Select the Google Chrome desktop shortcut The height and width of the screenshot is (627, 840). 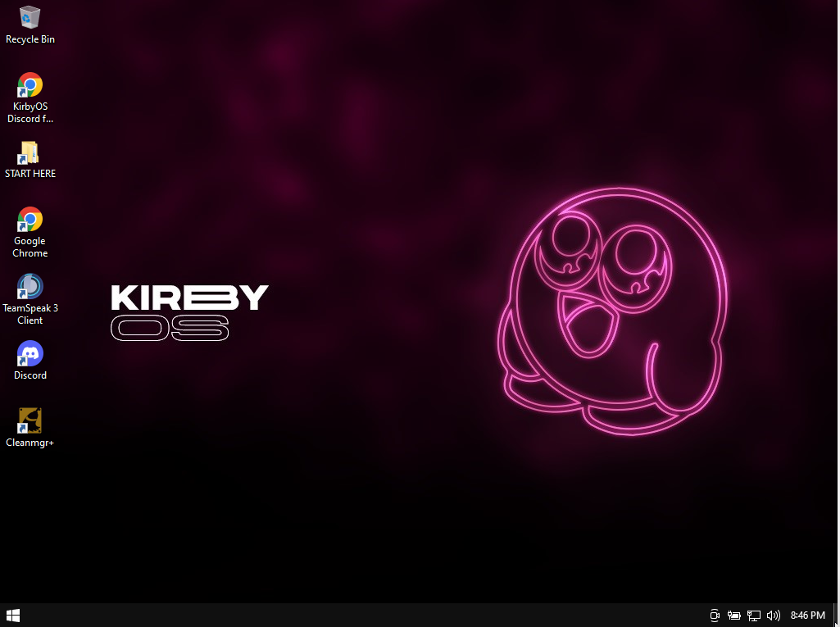coord(30,232)
